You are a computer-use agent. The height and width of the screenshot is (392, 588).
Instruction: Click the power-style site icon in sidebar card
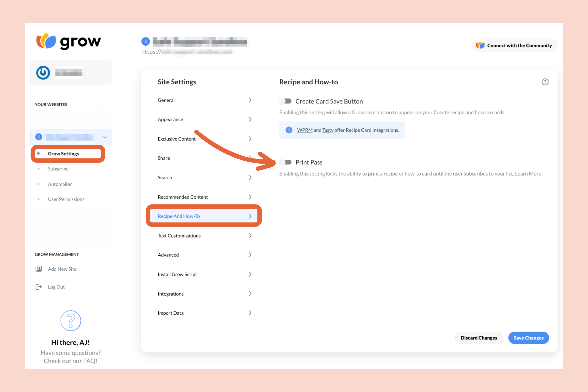coord(43,72)
